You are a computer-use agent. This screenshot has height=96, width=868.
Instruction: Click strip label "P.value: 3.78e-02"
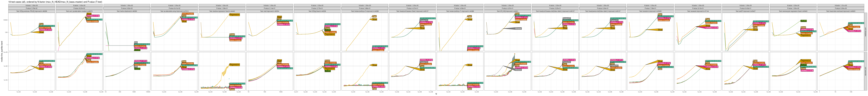(x=32, y=8)
